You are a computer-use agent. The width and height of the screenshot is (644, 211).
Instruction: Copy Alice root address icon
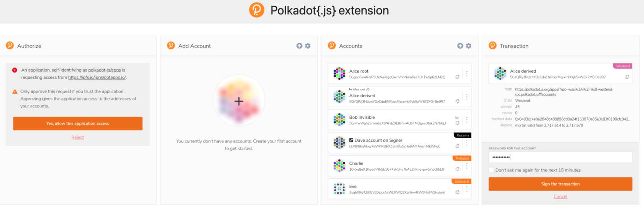click(457, 77)
